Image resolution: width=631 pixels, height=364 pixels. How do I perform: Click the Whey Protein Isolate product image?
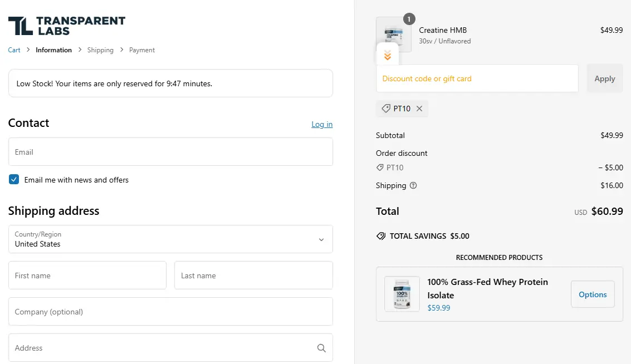(402, 294)
